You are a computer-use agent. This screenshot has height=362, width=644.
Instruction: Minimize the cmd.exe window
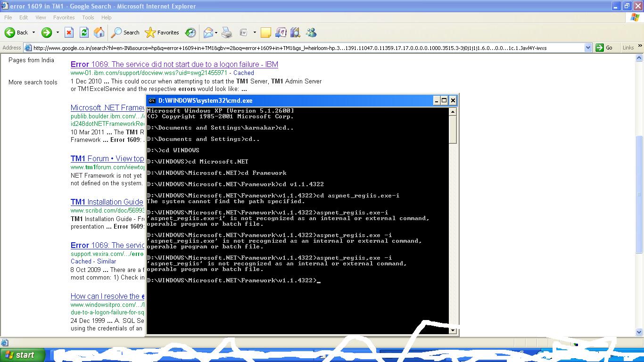click(x=437, y=100)
